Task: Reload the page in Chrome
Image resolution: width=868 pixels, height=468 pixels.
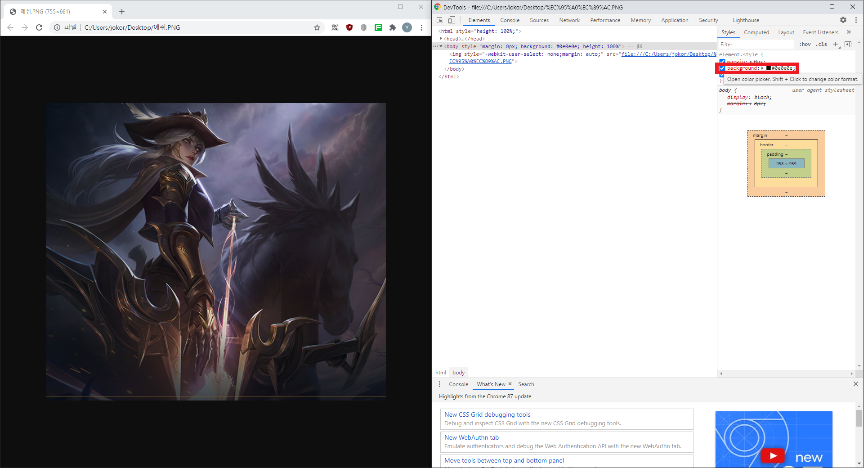Action: [39, 27]
